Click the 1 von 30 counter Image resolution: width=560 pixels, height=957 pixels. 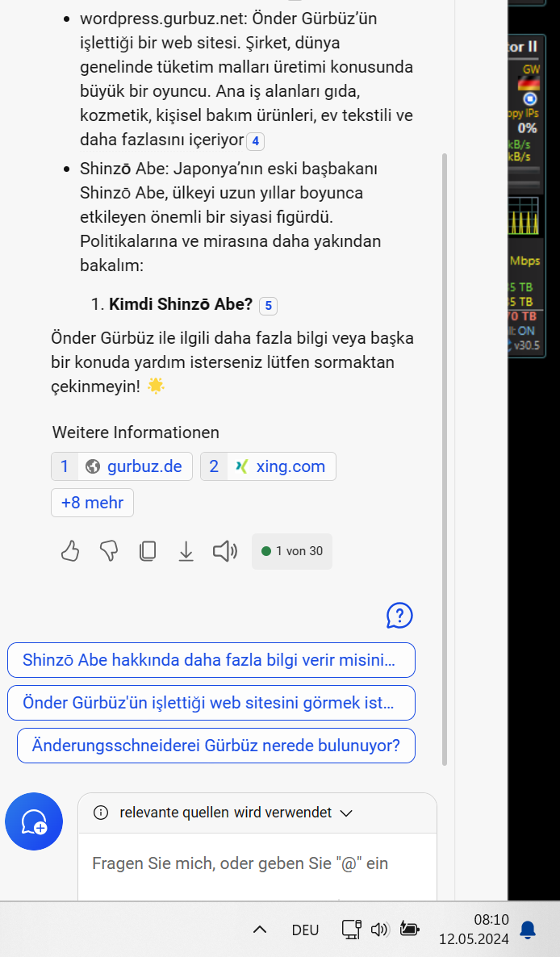[291, 551]
